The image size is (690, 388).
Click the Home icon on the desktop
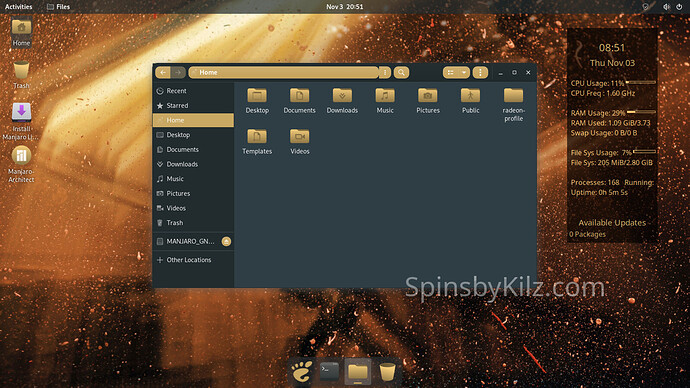pos(21,33)
